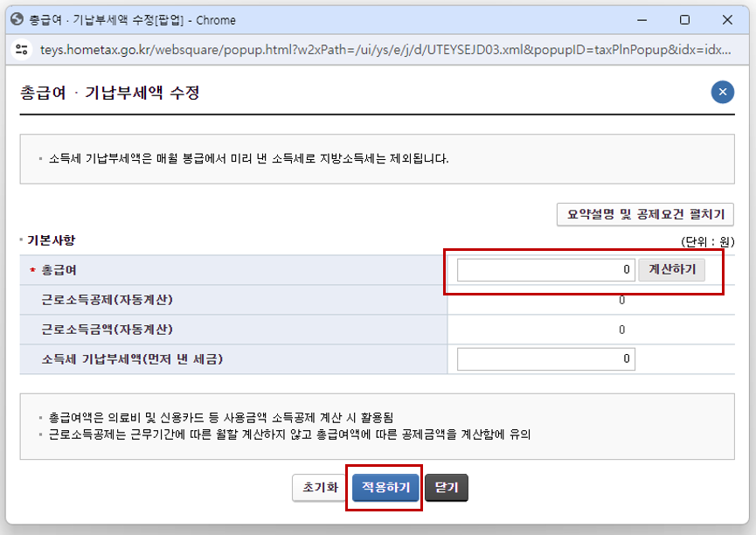Close the dialog with the 닫기 button
756x535 pixels.
click(x=446, y=488)
